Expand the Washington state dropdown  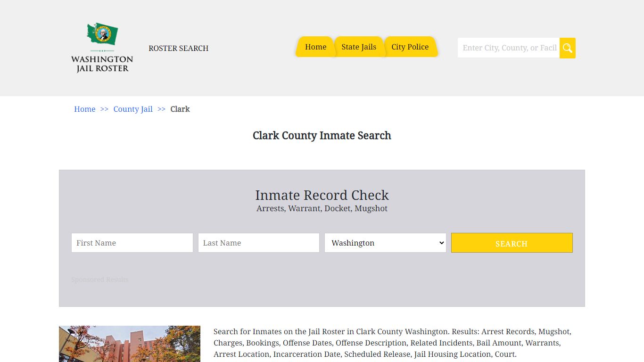[385, 243]
